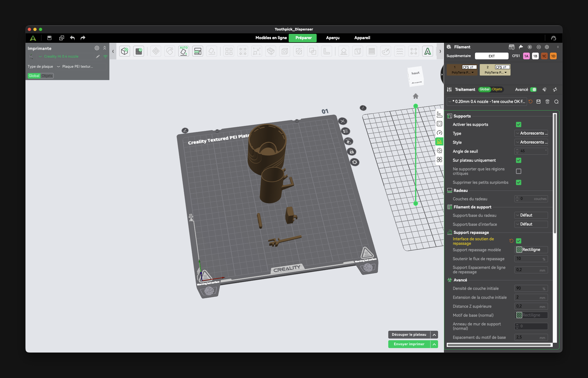Click the auto orient toolbar icon
The height and width of the screenshot is (378, 588).
(184, 51)
